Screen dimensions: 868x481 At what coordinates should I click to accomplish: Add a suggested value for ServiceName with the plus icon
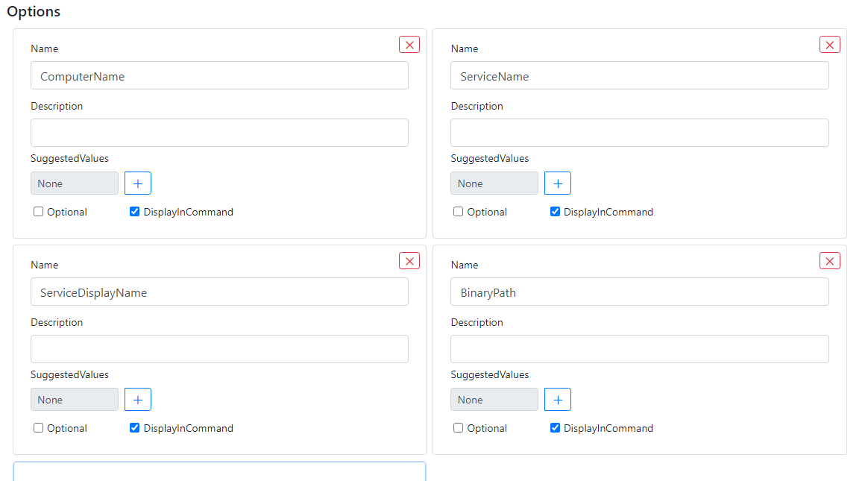[x=557, y=183]
